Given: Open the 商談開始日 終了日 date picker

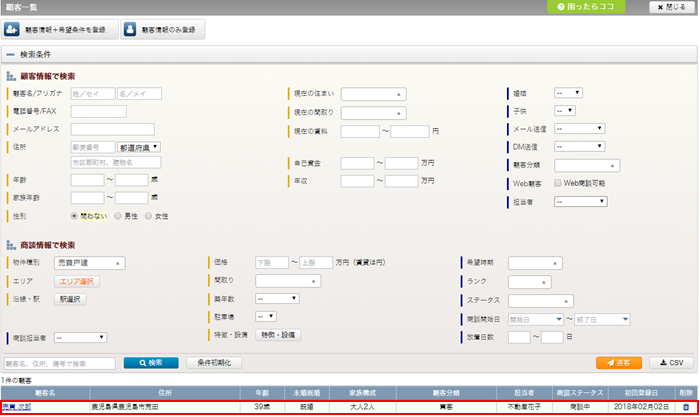Looking at the screenshot, I should coord(602,319).
